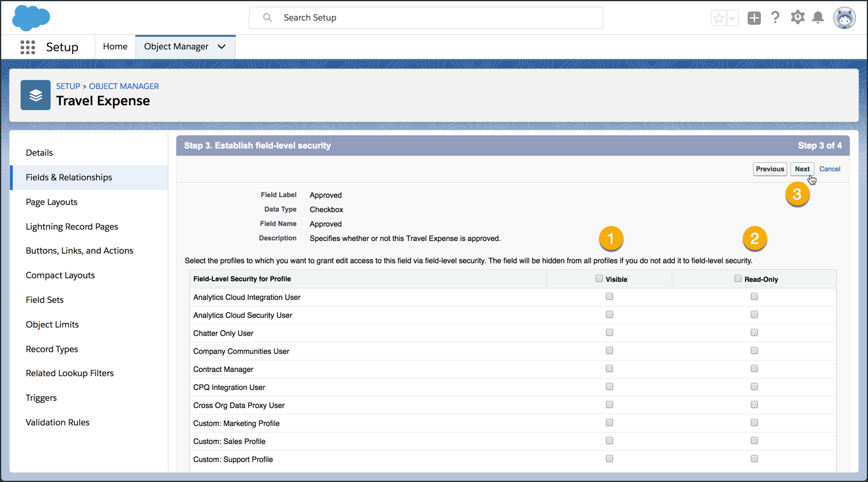Check Visible for Custom: Sales Profile

[x=610, y=441]
